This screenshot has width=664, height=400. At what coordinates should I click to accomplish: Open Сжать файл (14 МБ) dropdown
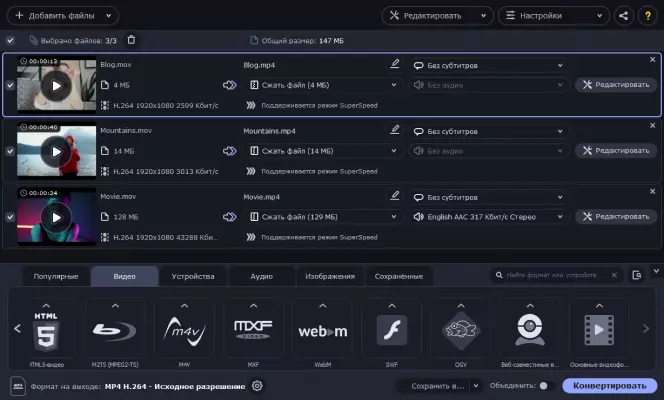coord(324,151)
